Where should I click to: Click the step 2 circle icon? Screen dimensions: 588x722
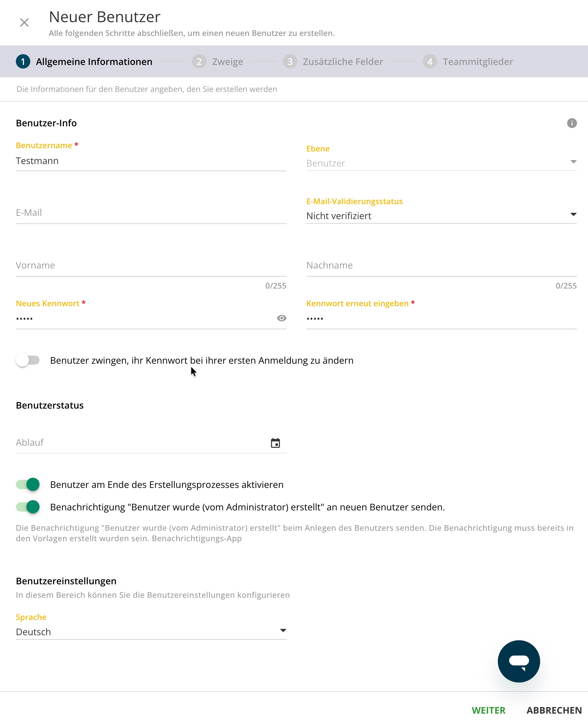pyautogui.click(x=199, y=62)
